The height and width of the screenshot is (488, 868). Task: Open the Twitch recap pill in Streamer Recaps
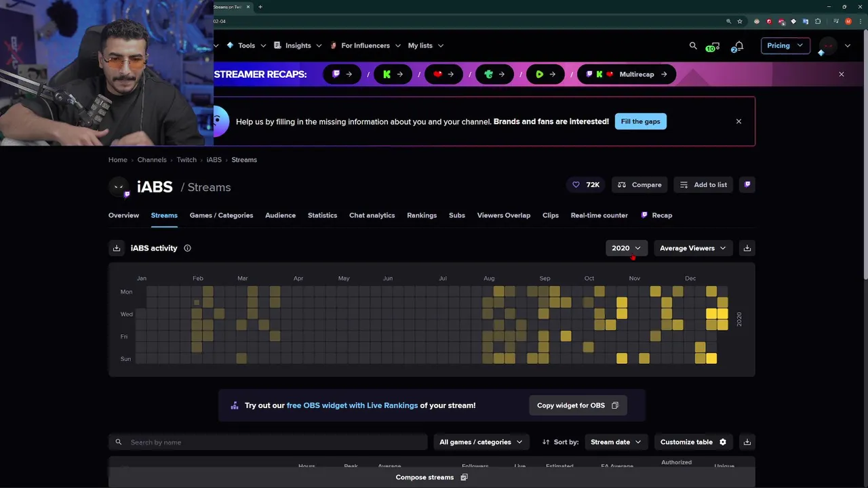coord(342,75)
